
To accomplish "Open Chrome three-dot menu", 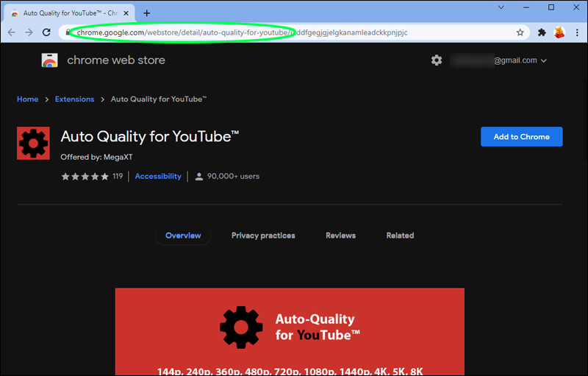I will pos(577,32).
